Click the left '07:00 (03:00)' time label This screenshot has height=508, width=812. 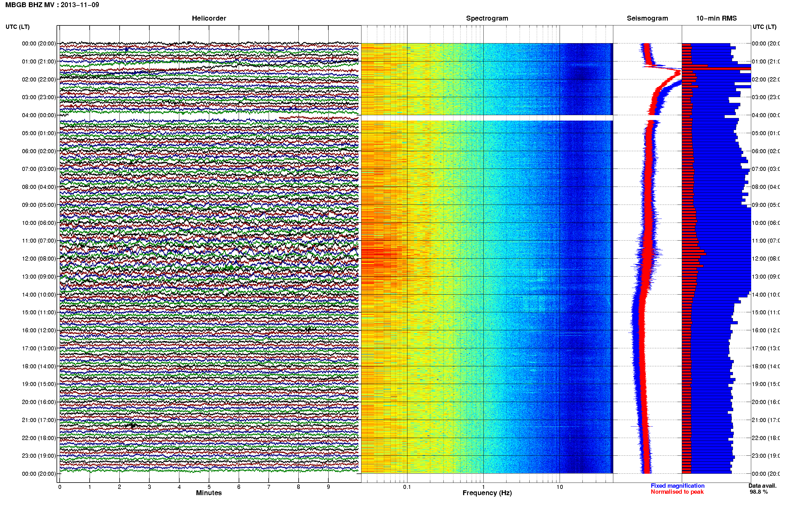coord(39,169)
